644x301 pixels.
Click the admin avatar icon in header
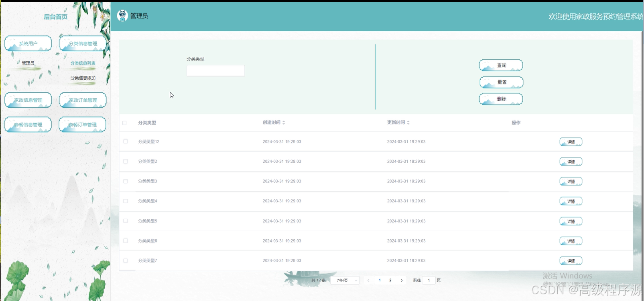[122, 16]
